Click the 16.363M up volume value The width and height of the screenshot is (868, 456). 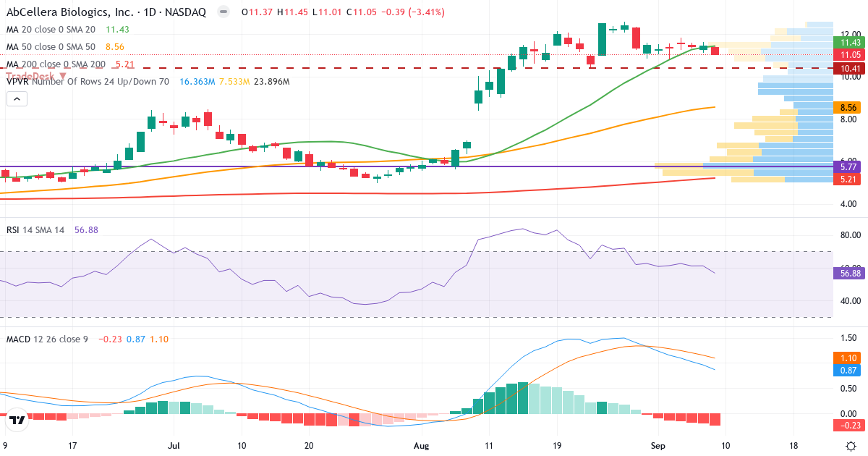pos(196,82)
